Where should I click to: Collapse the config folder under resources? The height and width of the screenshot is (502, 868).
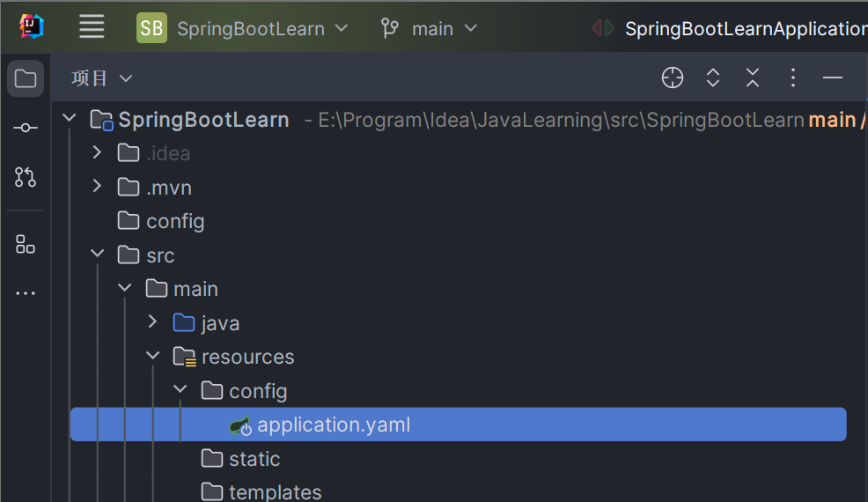(180, 389)
